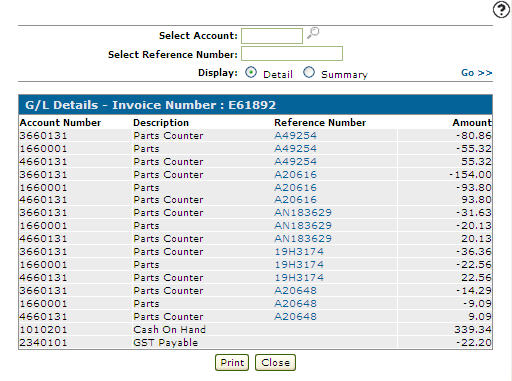Click the amount -22.20
Image resolution: width=512 pixels, height=381 pixels.
(474, 342)
